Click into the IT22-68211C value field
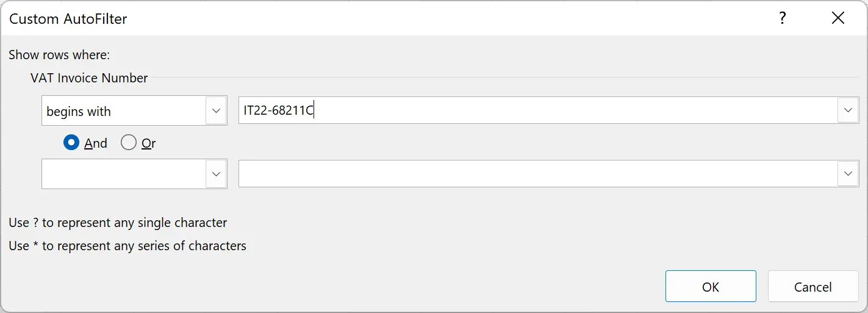 coord(537,111)
